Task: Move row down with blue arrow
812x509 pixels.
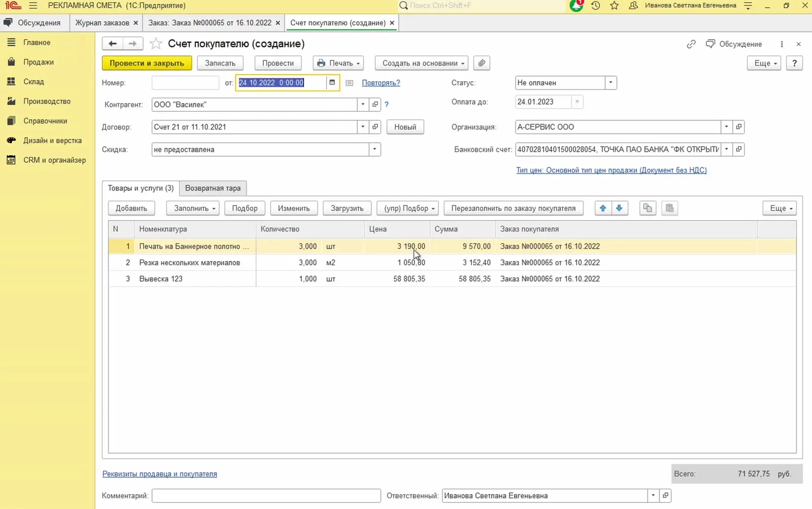Action: coord(619,208)
